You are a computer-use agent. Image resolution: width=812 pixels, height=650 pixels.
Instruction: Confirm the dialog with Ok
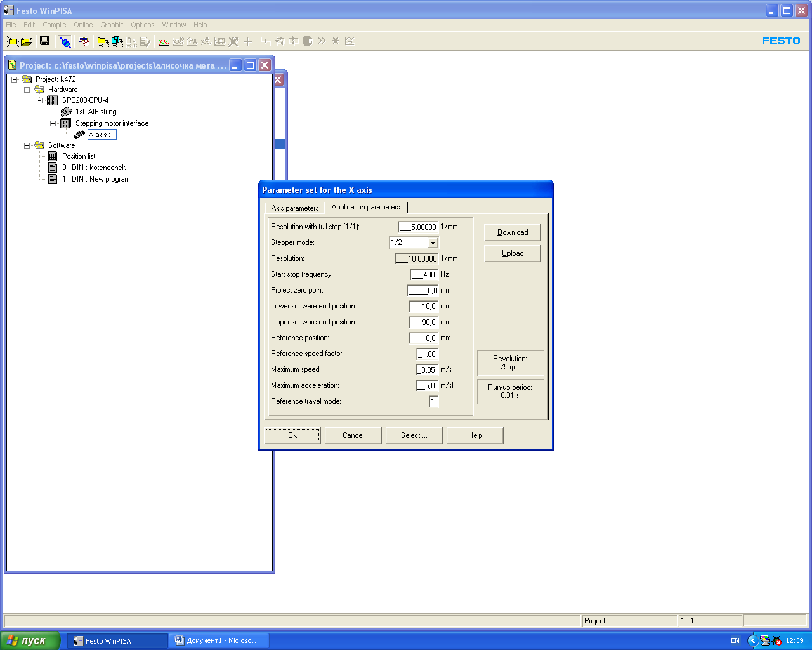coord(292,435)
